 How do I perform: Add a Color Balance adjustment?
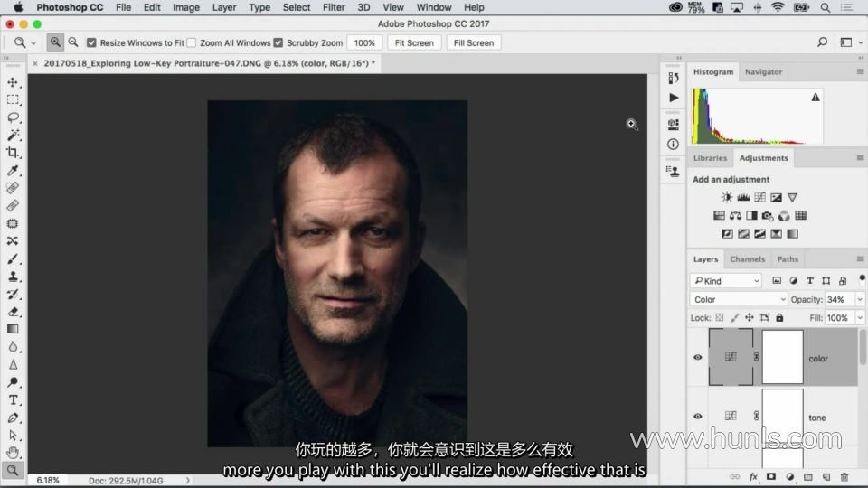click(x=735, y=216)
